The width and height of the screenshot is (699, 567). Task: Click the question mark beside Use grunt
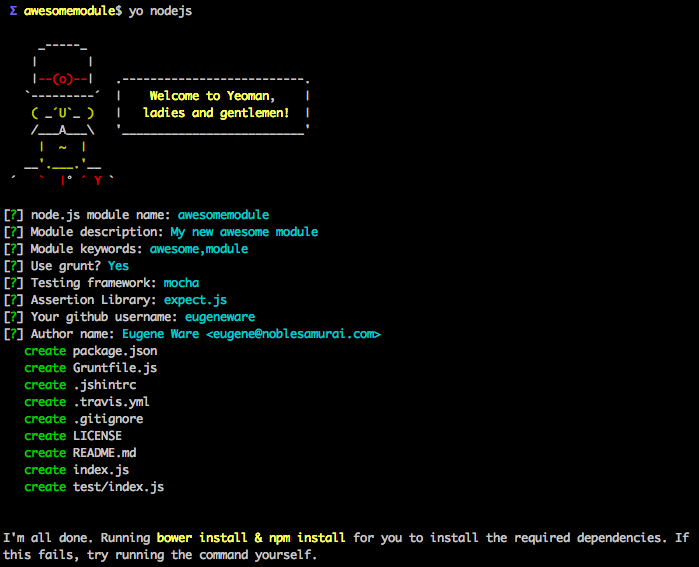pos(11,266)
